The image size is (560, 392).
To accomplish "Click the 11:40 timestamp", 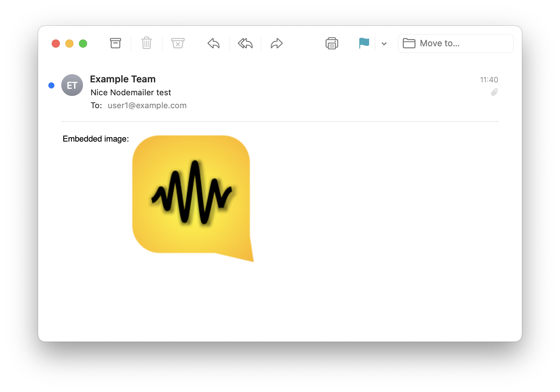I will click(x=489, y=80).
